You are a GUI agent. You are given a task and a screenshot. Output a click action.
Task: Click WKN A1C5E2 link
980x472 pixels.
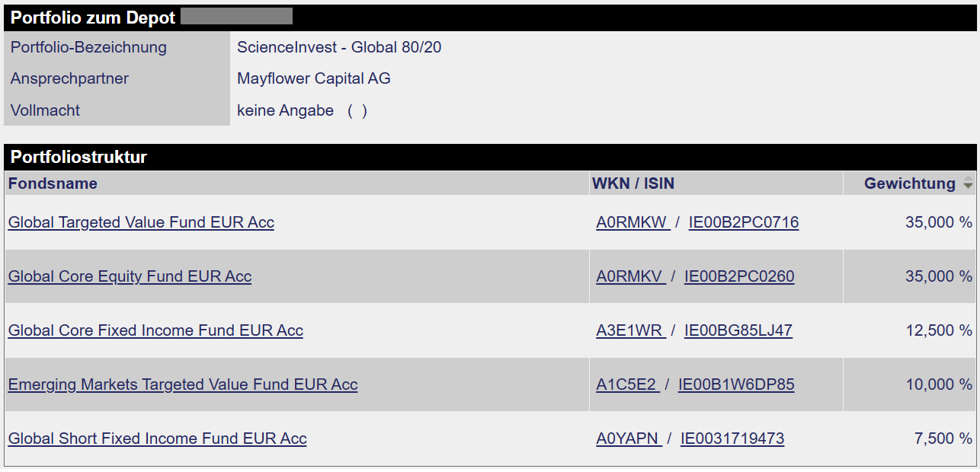[626, 384]
